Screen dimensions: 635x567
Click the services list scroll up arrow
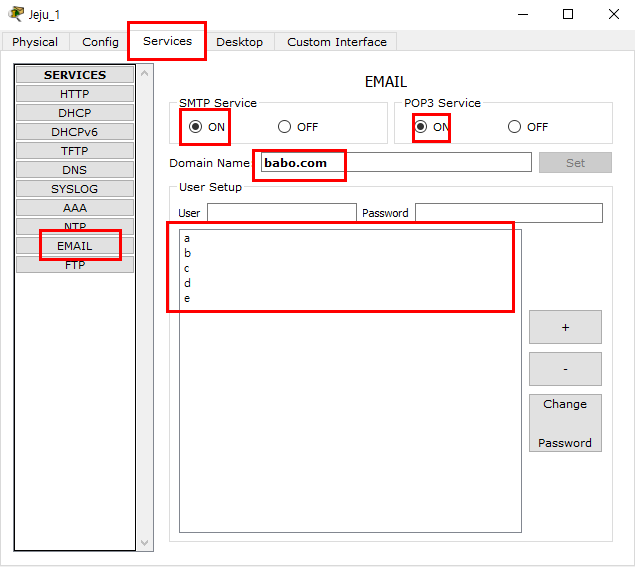tap(145, 73)
